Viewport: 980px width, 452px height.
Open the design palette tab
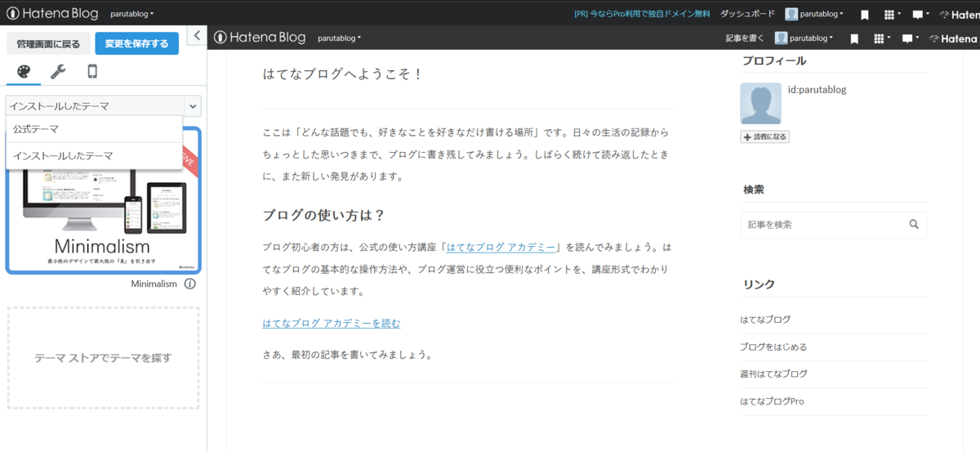coord(24,72)
